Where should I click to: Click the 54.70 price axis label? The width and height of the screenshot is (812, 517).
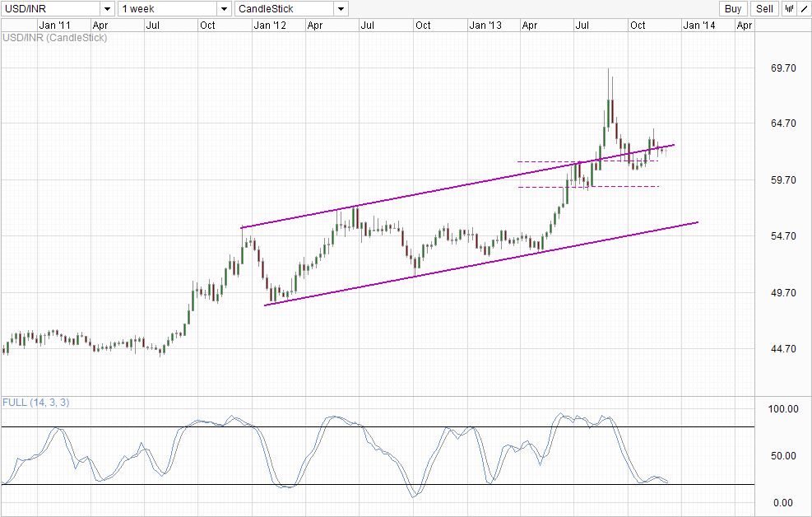783,236
